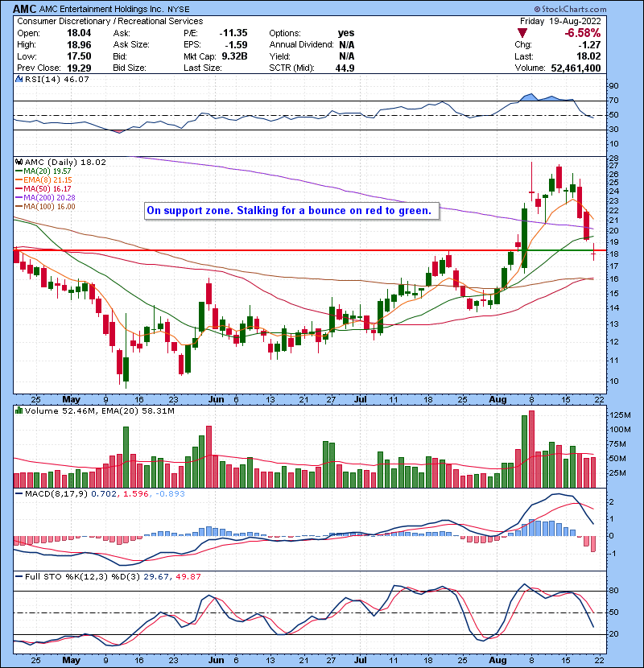Viewport: 644px width, 668px height.
Task: Click the candlestick icon beside AMC (Daily)
Action: pos(19,162)
